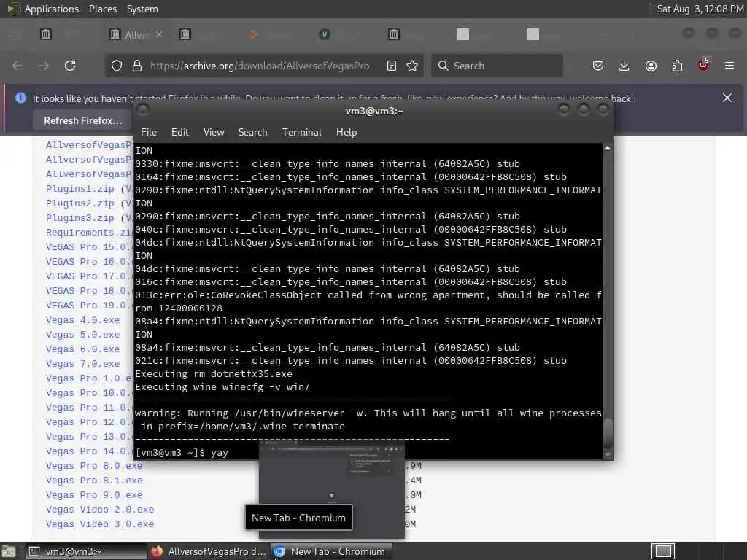Dismiss the Firefox refresh notification bar
Image resolution: width=747 pixels, height=560 pixels.
[x=727, y=98]
